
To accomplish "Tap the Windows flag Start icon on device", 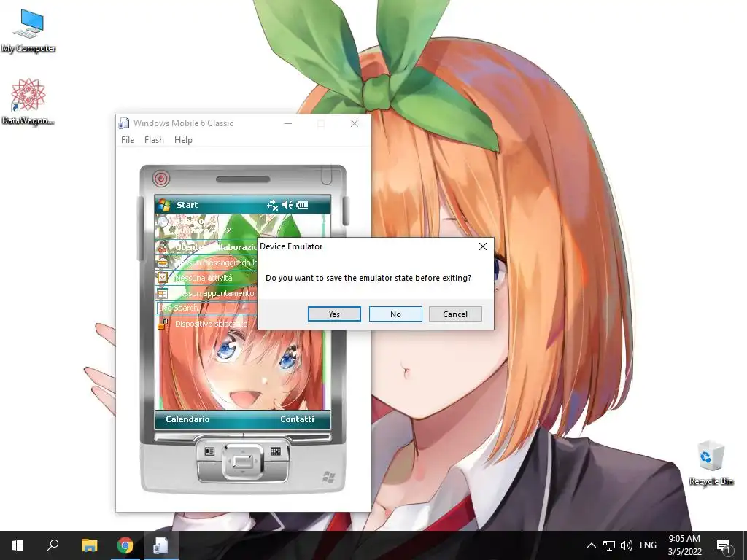I will tap(164, 205).
